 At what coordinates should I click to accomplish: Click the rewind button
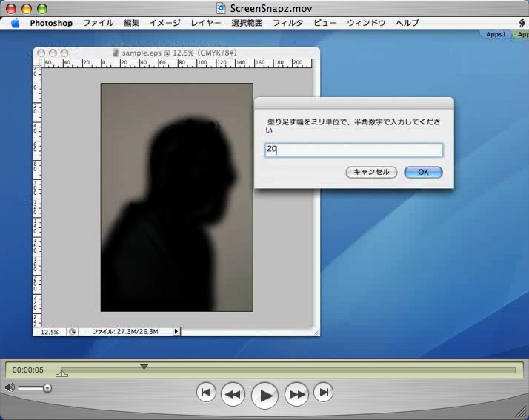(x=233, y=394)
